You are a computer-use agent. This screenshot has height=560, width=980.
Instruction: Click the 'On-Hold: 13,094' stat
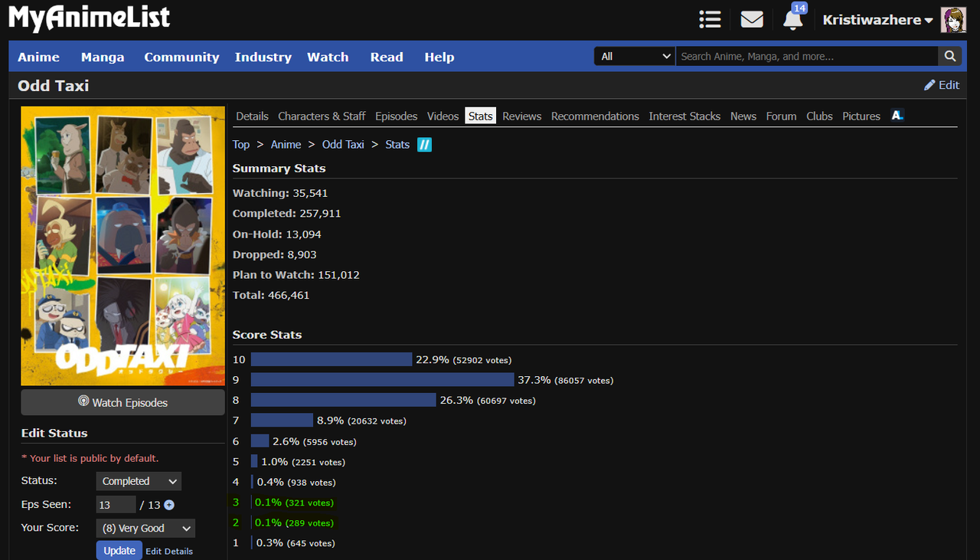point(277,234)
